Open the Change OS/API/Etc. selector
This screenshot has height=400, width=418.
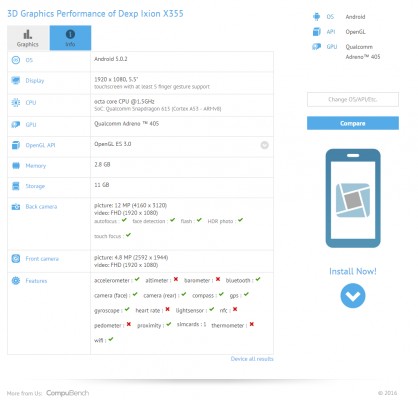(x=353, y=99)
